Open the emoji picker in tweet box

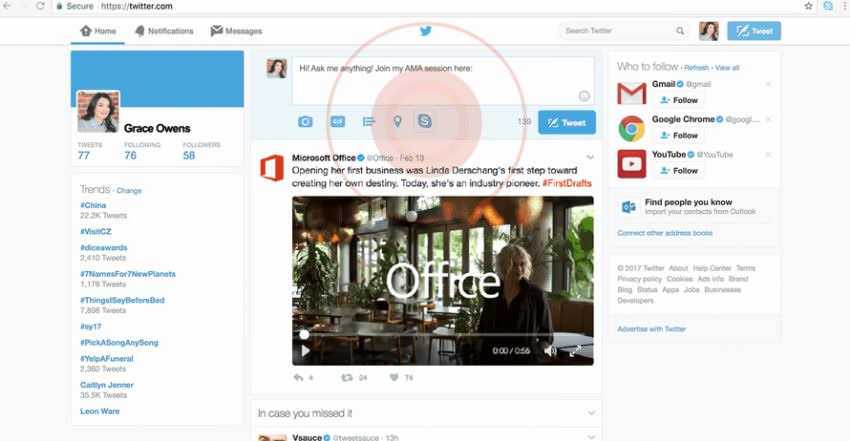(584, 96)
